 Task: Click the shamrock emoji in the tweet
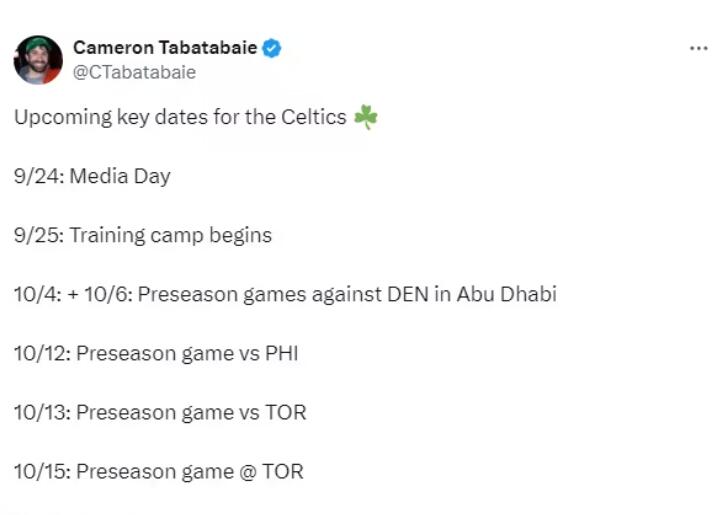[x=366, y=118]
